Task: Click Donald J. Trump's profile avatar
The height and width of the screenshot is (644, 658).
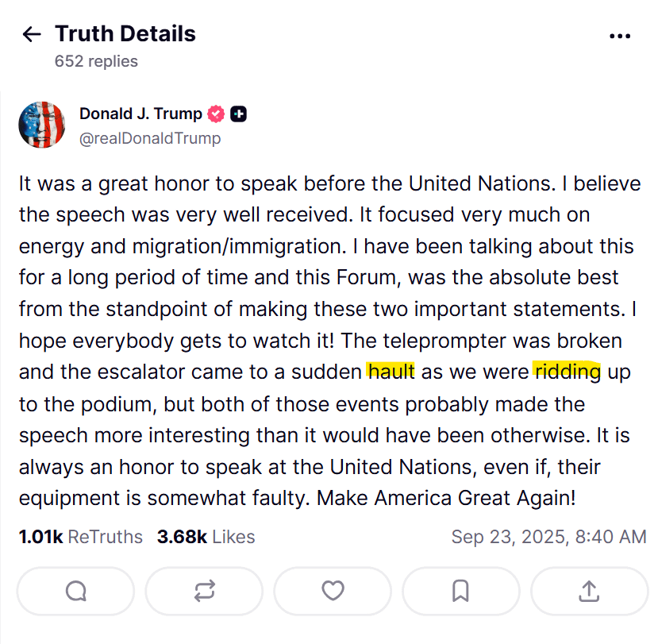Action: [x=41, y=125]
